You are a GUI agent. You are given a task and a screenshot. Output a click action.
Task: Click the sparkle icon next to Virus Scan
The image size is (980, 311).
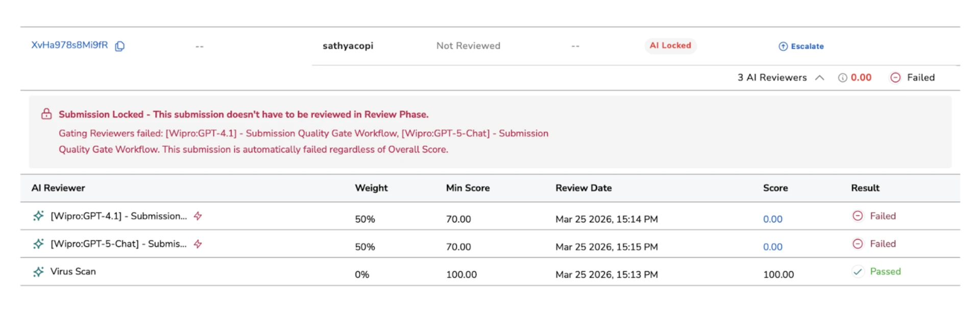click(38, 271)
